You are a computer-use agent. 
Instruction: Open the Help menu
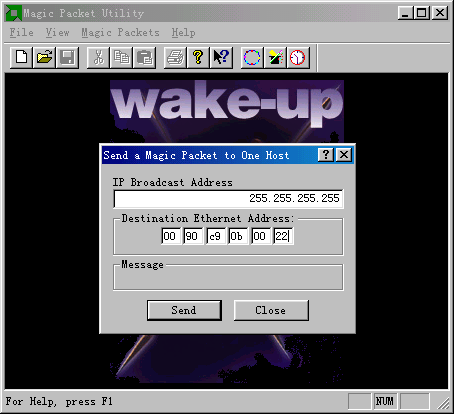click(183, 32)
